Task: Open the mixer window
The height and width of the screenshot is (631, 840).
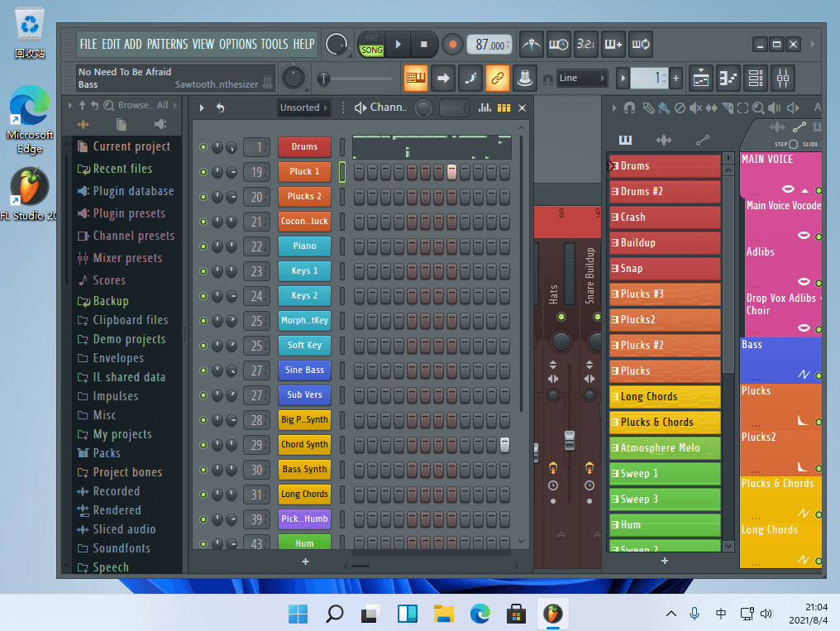Action: (x=783, y=79)
